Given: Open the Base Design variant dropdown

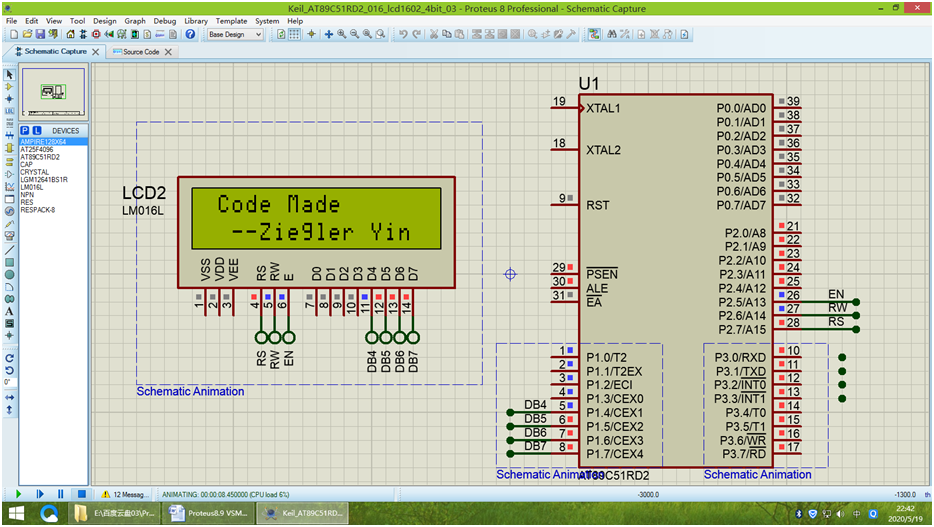Looking at the screenshot, I should pyautogui.click(x=235, y=35).
